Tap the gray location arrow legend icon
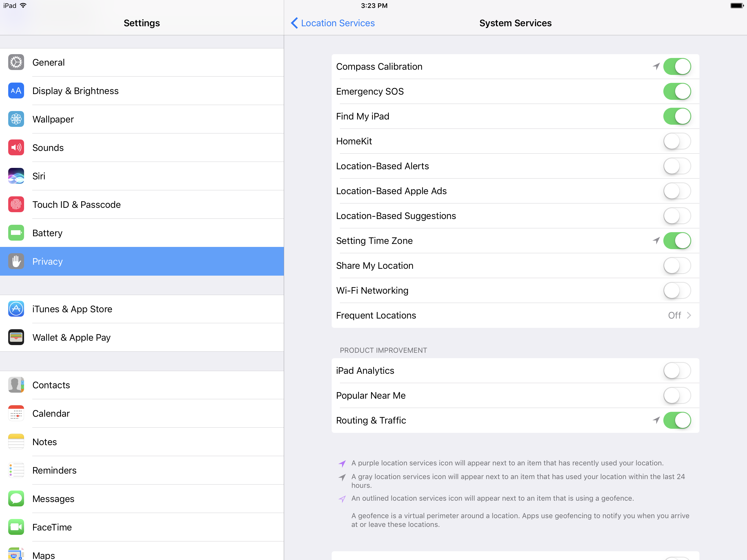Image resolution: width=747 pixels, height=560 pixels. (342, 477)
